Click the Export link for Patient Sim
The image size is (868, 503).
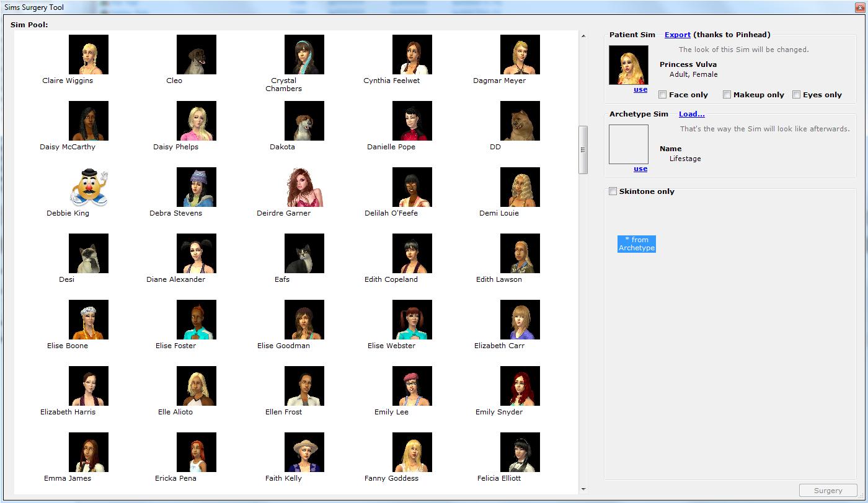tap(678, 35)
